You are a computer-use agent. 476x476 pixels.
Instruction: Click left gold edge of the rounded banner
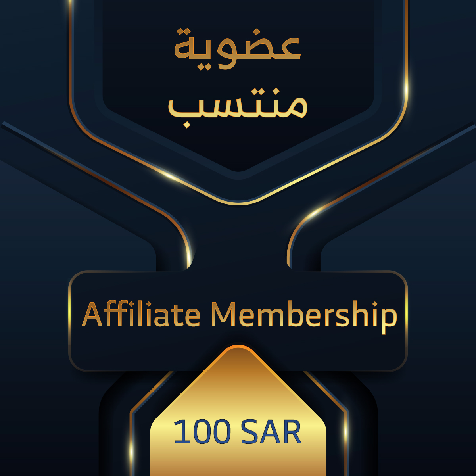pos(70,321)
